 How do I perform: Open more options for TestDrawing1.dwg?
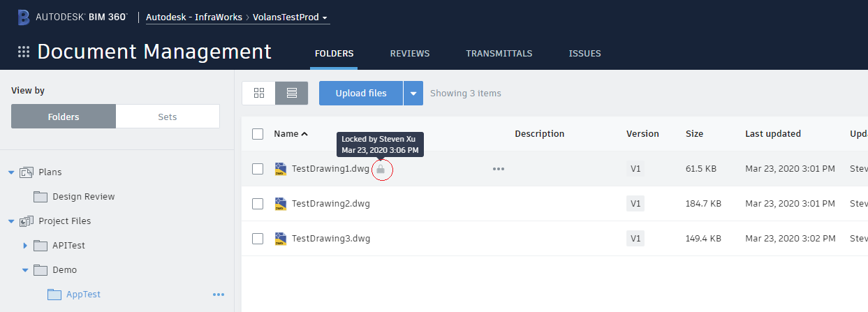tap(498, 169)
